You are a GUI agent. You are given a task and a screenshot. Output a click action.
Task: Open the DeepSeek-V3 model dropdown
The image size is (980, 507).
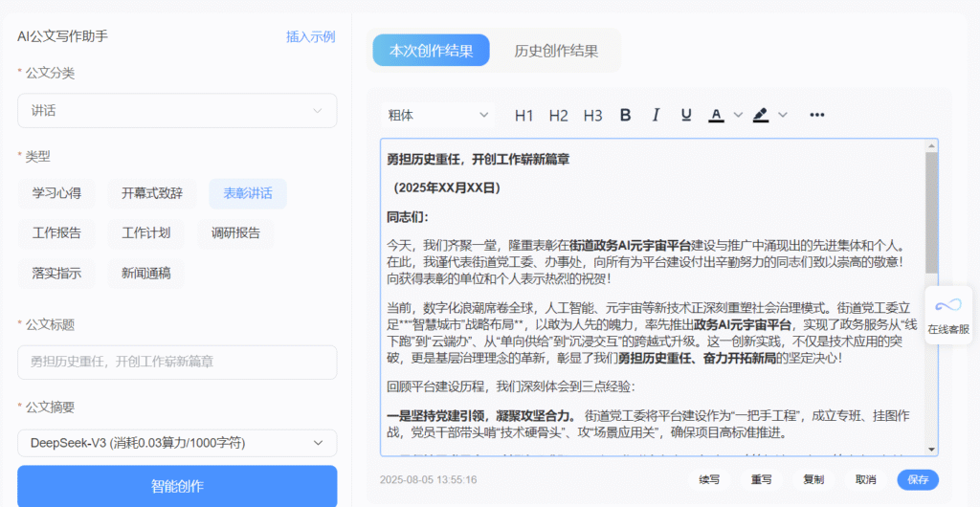point(177,443)
